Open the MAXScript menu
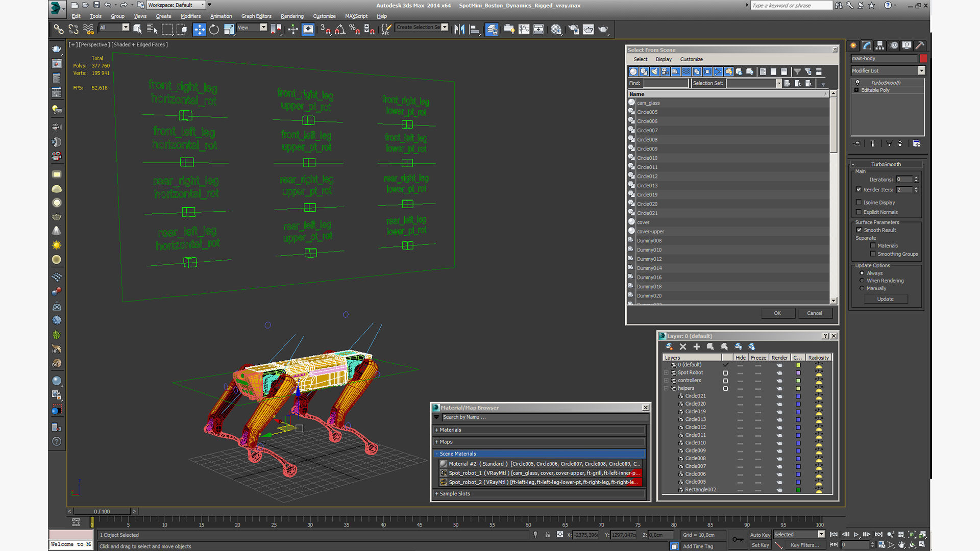The height and width of the screenshot is (551, 980). click(356, 16)
